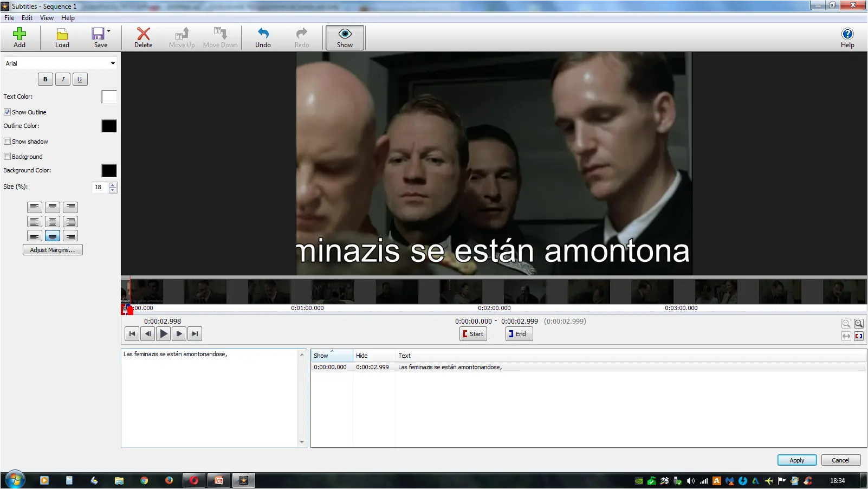
Task: Open Firefox from the taskbar
Action: point(169,480)
